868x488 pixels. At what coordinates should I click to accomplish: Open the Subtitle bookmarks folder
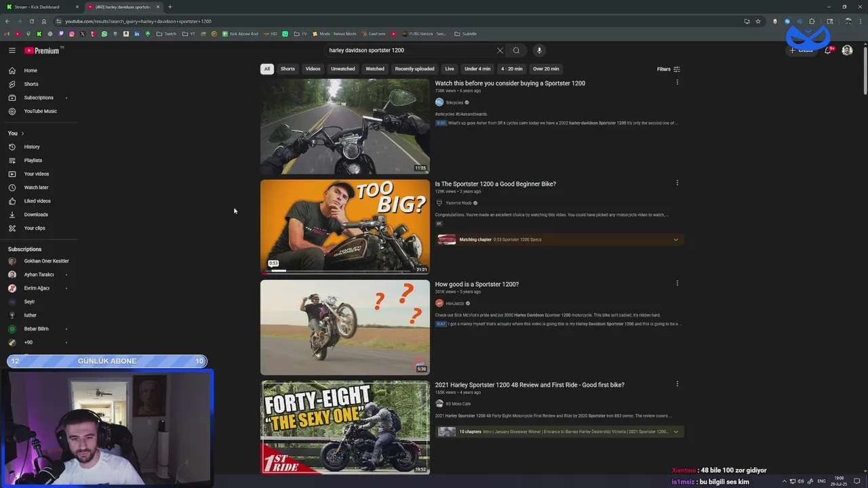pos(465,34)
